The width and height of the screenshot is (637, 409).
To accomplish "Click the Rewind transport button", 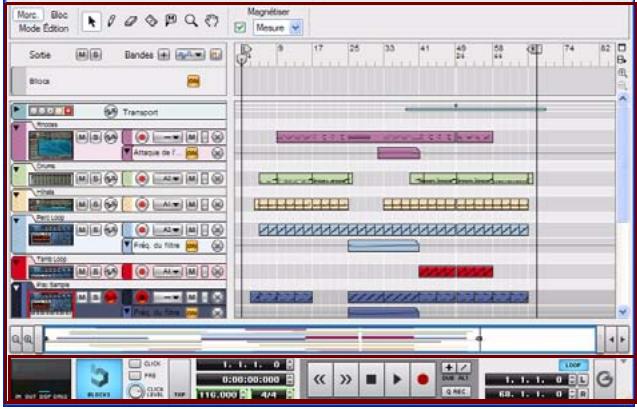I will pos(320,379).
